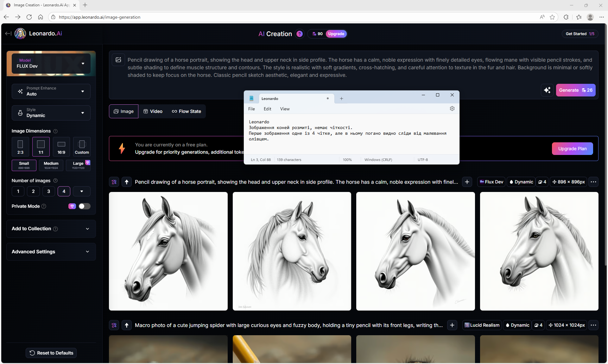
Task: Toggle Private Mode switch
Action: [x=84, y=206]
